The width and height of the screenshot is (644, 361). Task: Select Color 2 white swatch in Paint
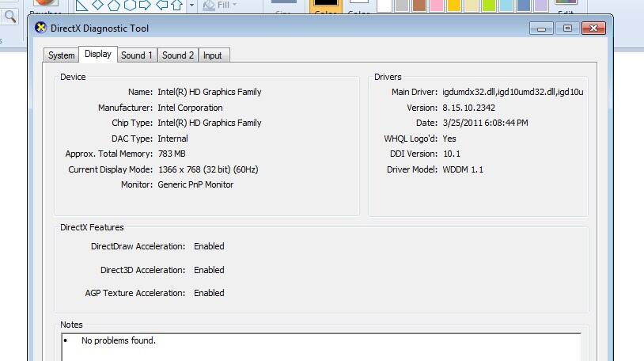coord(359,7)
